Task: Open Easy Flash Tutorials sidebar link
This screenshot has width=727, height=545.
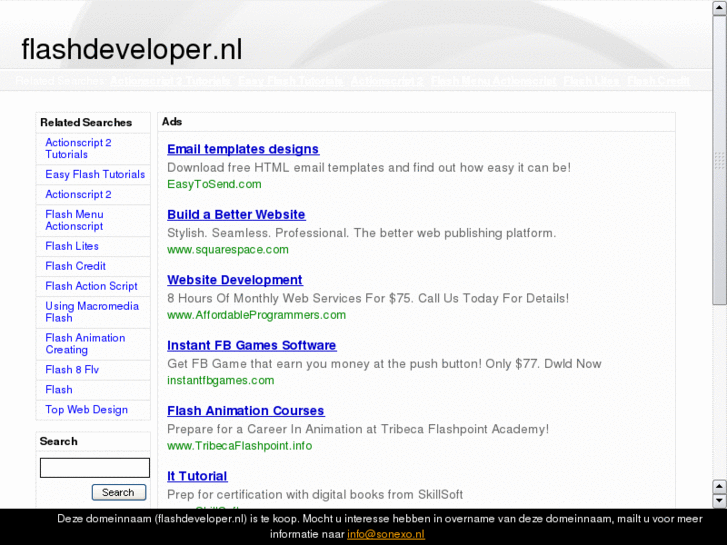Action: pyautogui.click(x=95, y=174)
